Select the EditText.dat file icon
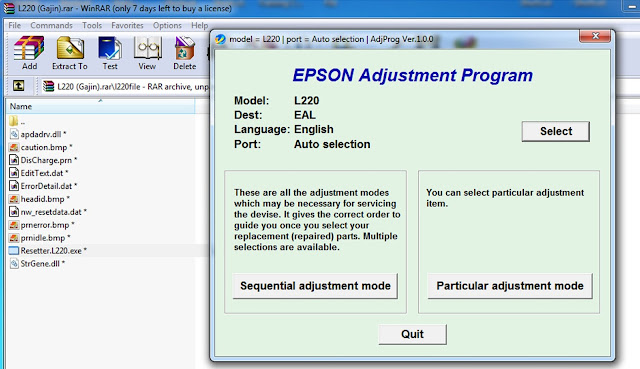 (x=14, y=173)
